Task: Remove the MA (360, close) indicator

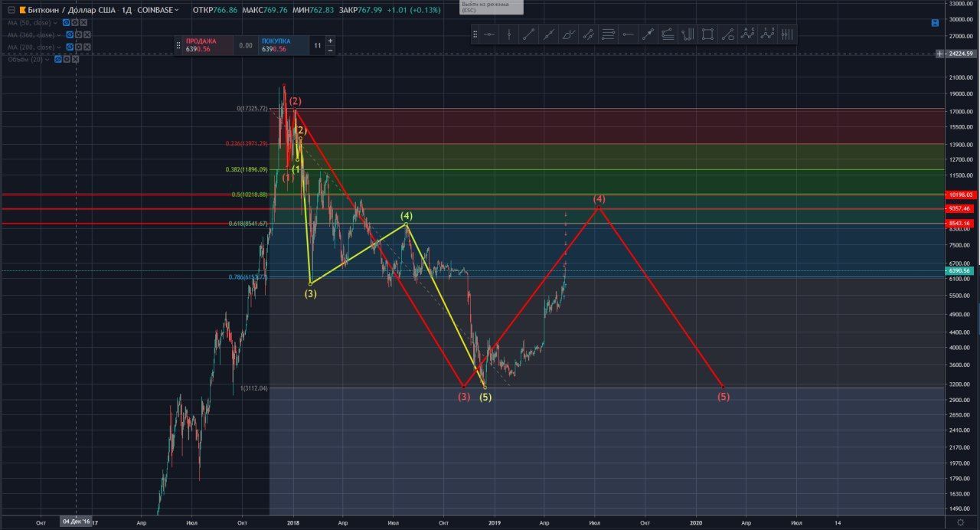Action: click(x=87, y=34)
